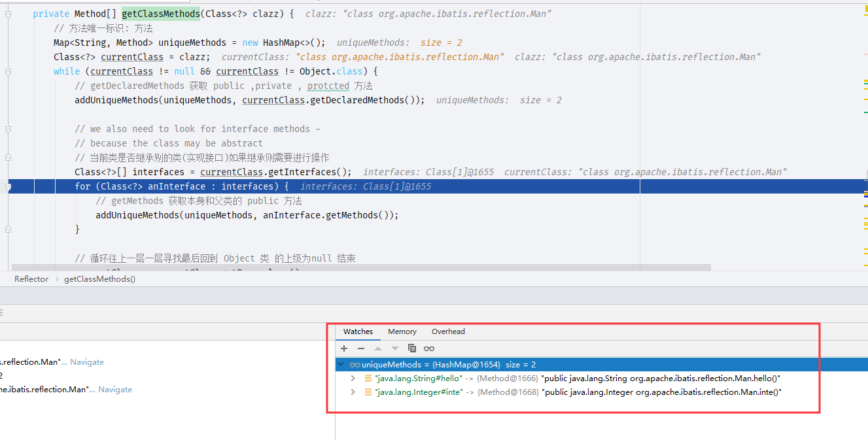This screenshot has height=440, width=868.
Task: Switch to the Watches tab
Action: [x=358, y=331]
